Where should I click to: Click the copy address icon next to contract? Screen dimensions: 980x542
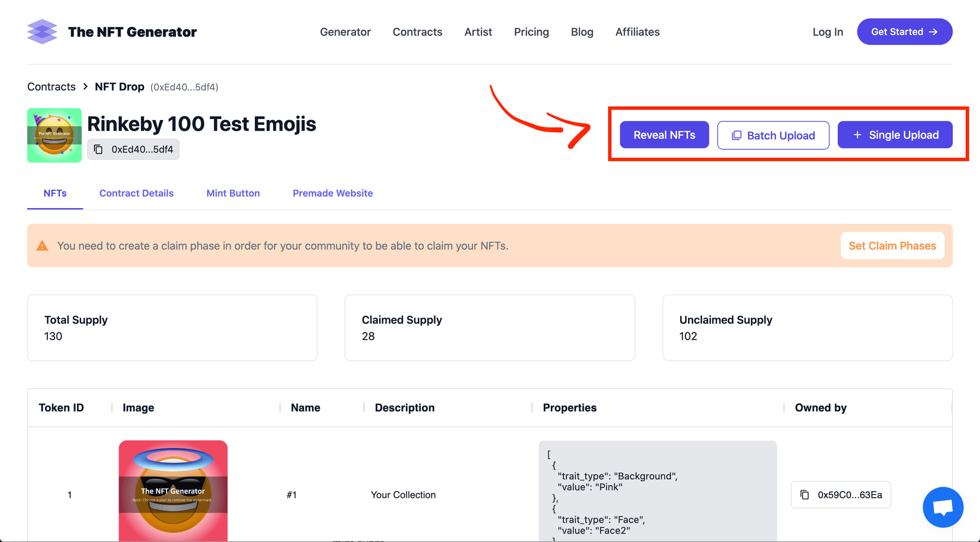(99, 149)
